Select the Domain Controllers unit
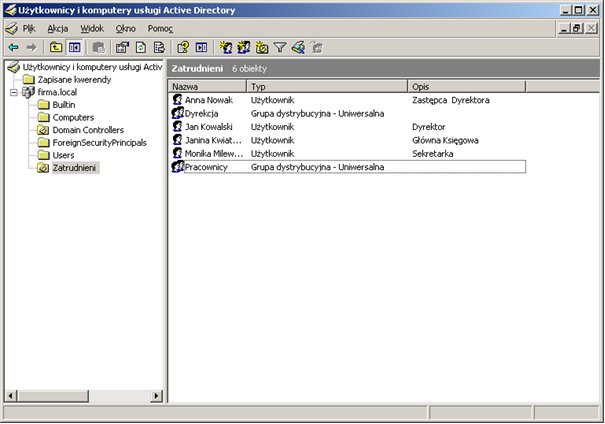This screenshot has width=605, height=424. 88,130
